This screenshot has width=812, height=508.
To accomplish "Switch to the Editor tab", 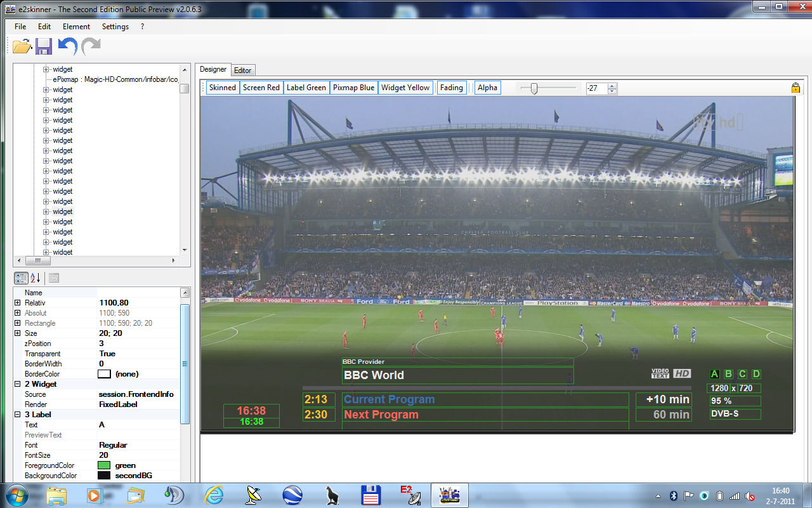I will point(243,70).
